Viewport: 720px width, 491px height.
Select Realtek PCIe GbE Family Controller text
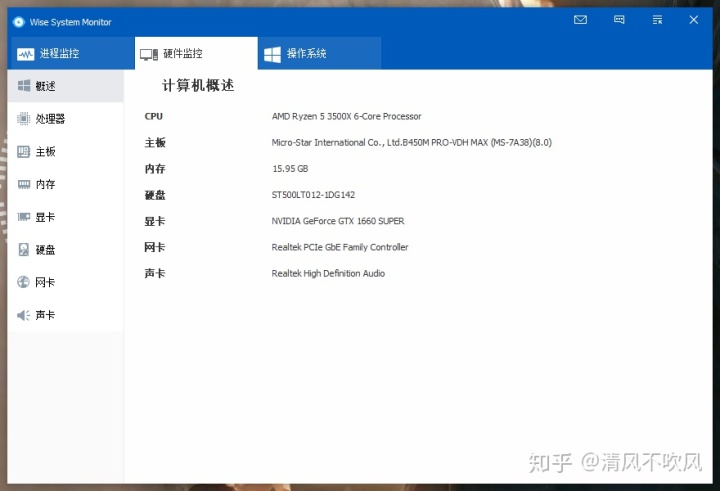[x=340, y=247]
